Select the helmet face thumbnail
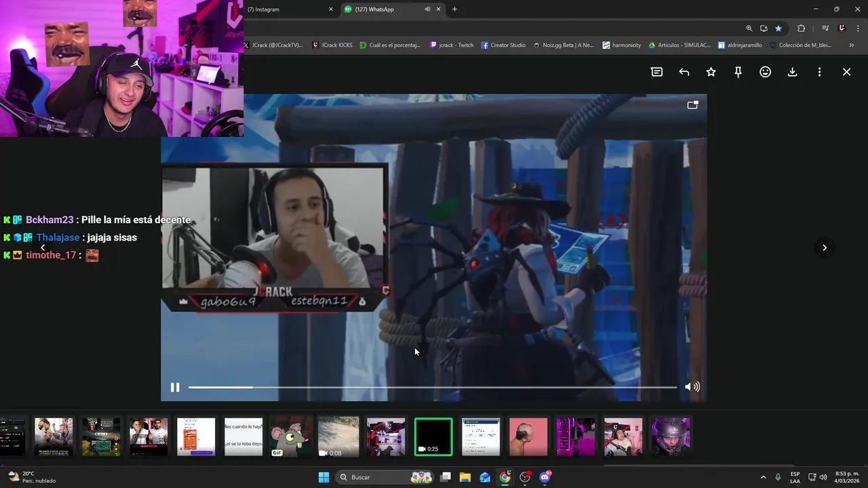 point(671,436)
